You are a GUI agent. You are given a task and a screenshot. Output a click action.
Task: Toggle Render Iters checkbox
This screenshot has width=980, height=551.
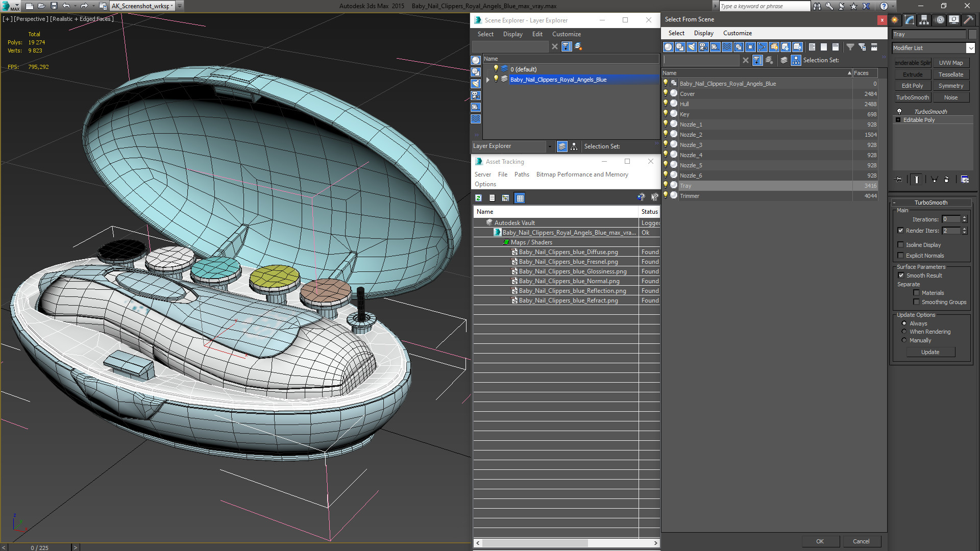click(x=901, y=231)
